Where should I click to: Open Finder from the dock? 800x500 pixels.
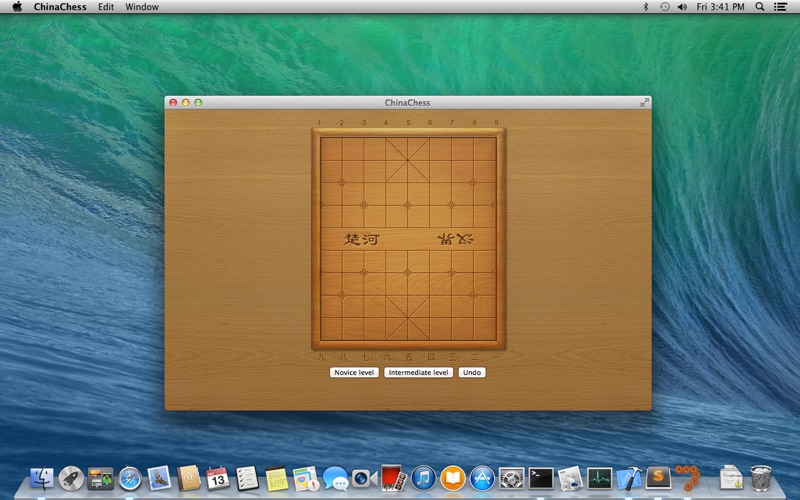click(42, 479)
